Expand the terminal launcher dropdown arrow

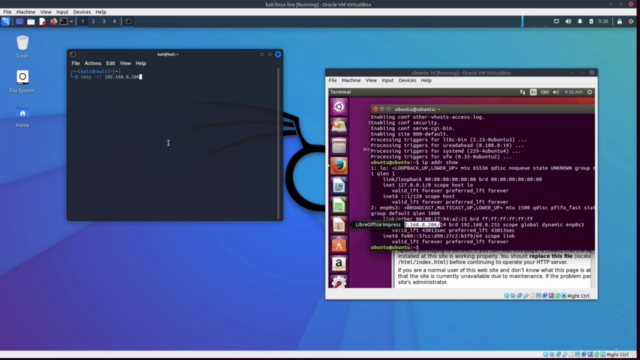coord(71,21)
